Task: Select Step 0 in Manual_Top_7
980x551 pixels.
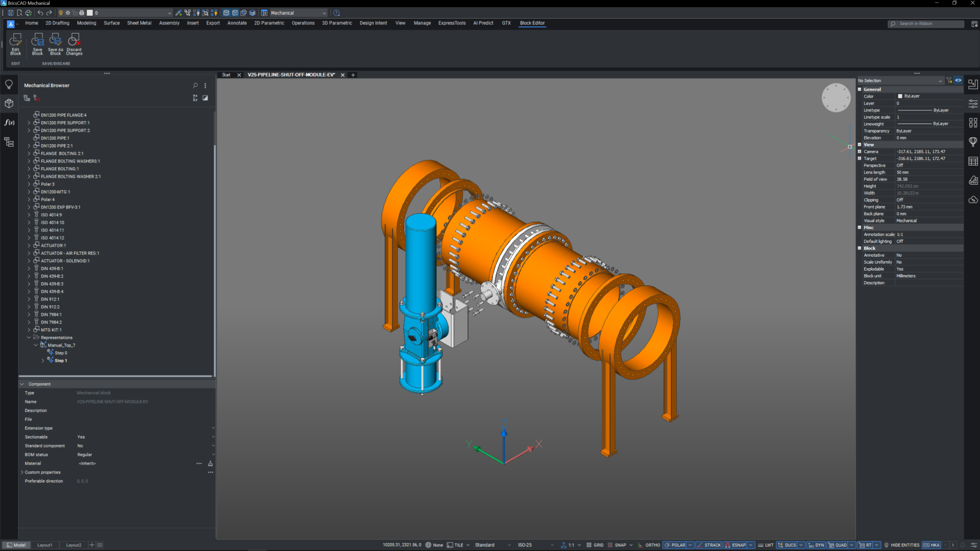Action: (x=60, y=353)
